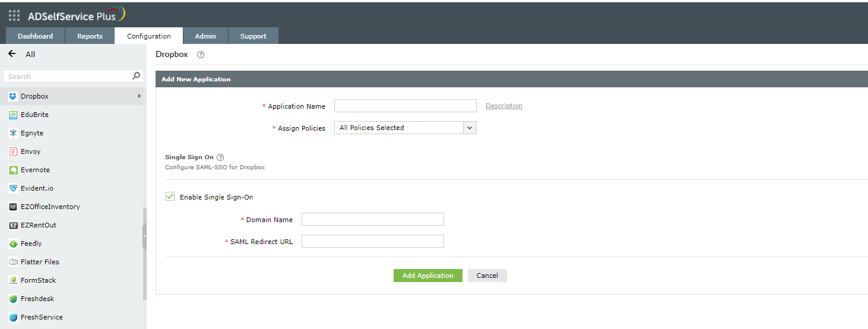This screenshot has height=329, width=868.
Task: Open the apps grid launcher icon
Action: tap(14, 16)
